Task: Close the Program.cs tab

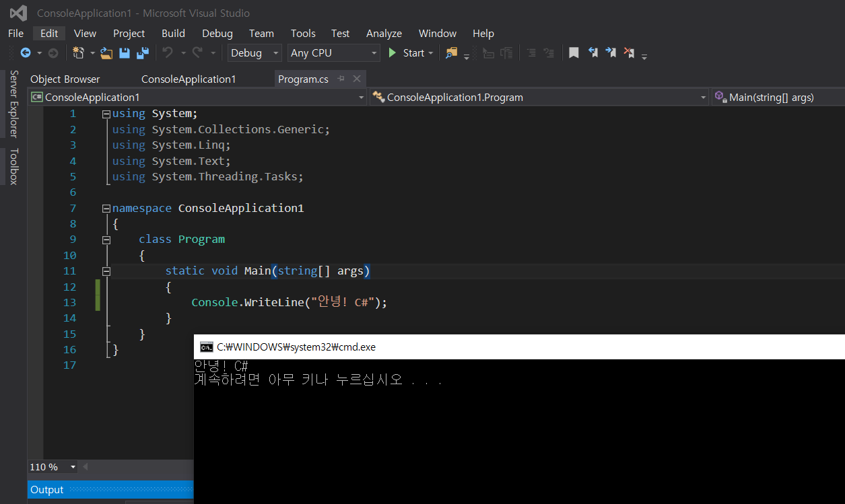Action: (356, 79)
